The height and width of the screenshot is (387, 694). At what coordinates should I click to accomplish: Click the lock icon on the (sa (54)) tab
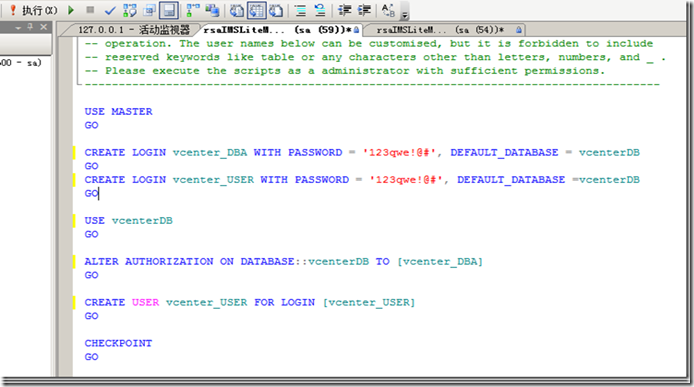518,30
